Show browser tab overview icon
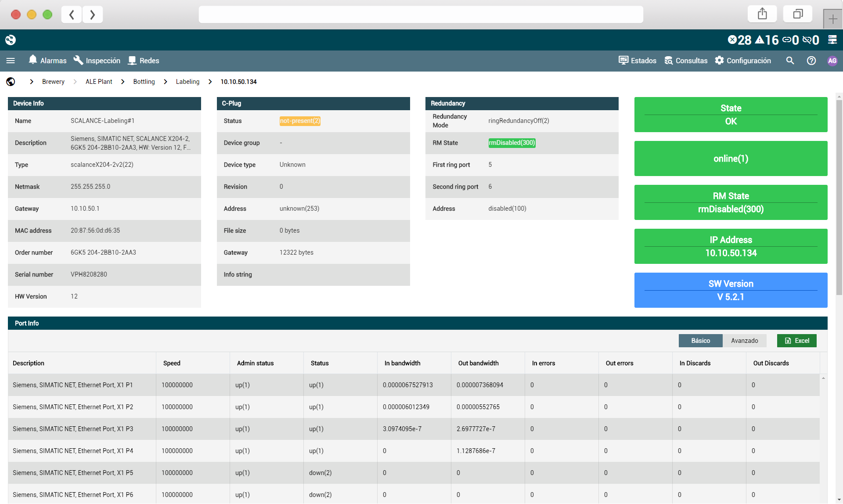This screenshot has width=843, height=504. point(798,14)
